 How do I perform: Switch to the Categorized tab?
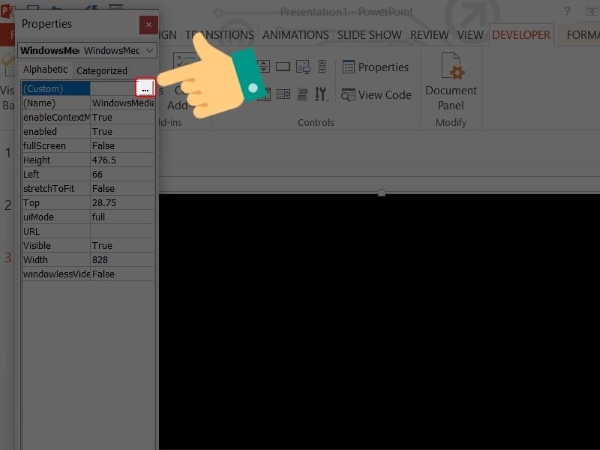[x=102, y=71]
